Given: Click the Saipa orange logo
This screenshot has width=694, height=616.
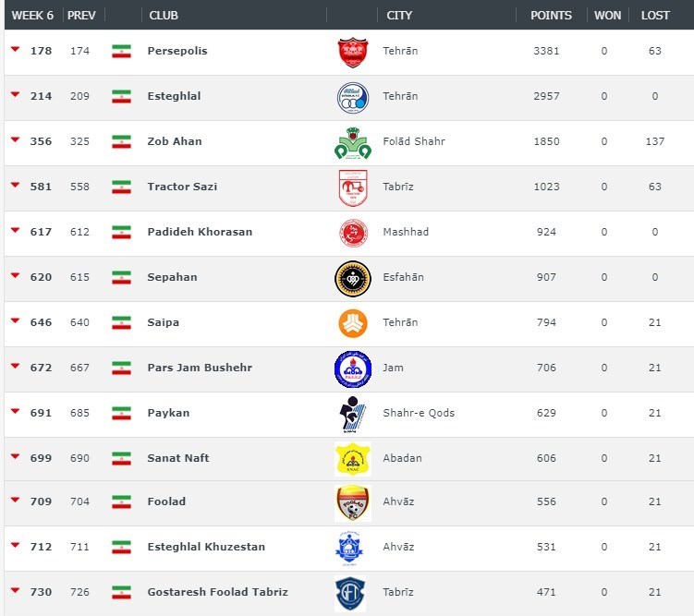Looking at the screenshot, I should click(x=352, y=323).
